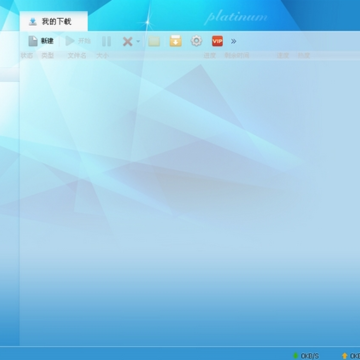Click the red VIP badge icon
The image size is (360, 360).
(x=217, y=41)
